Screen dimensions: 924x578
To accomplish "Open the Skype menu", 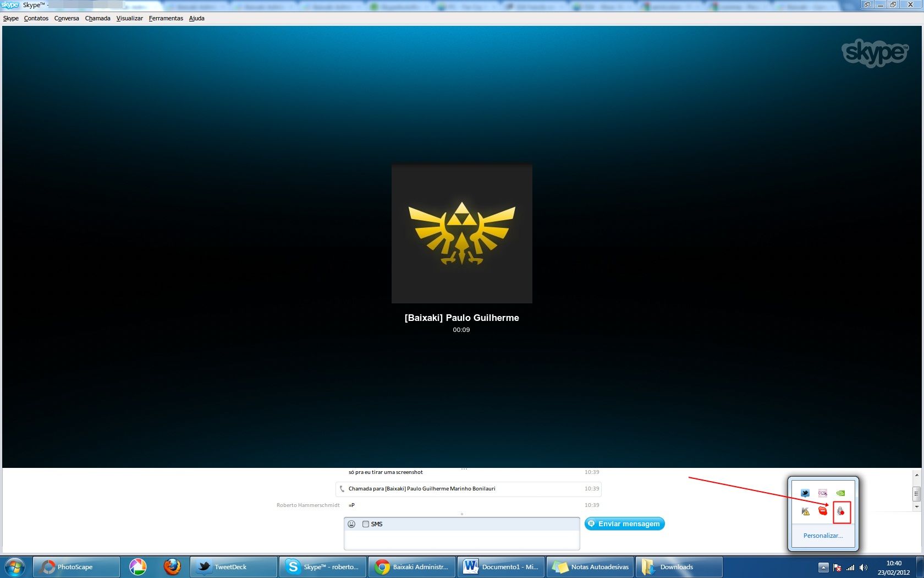I will 10,18.
